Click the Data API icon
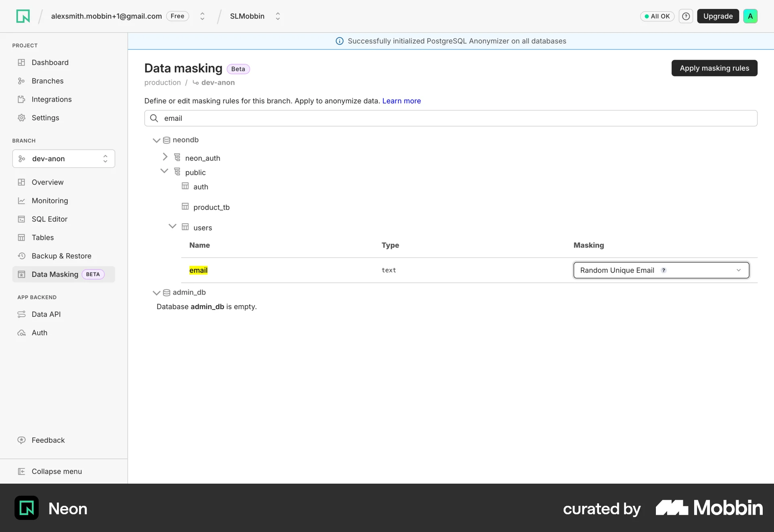774x532 pixels. click(21, 314)
